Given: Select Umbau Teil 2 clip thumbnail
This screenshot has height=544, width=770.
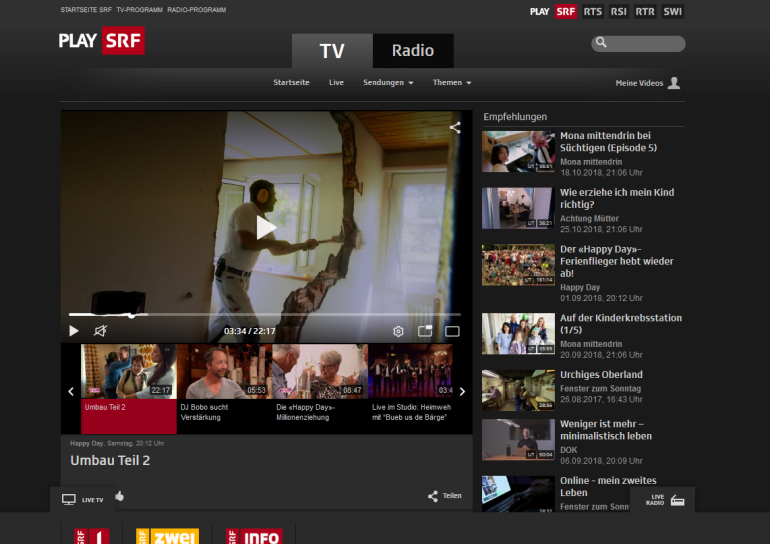Looking at the screenshot, I should pyautogui.click(x=129, y=371).
